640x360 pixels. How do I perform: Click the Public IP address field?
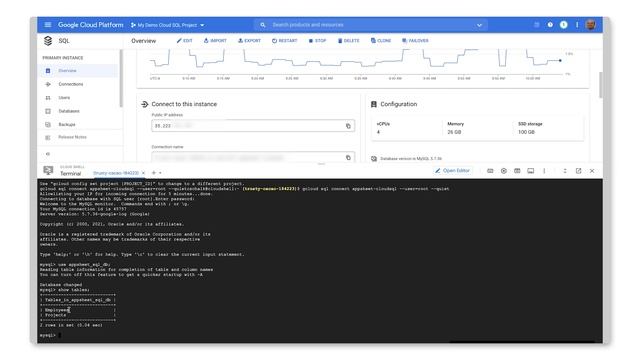pyautogui.click(x=253, y=126)
